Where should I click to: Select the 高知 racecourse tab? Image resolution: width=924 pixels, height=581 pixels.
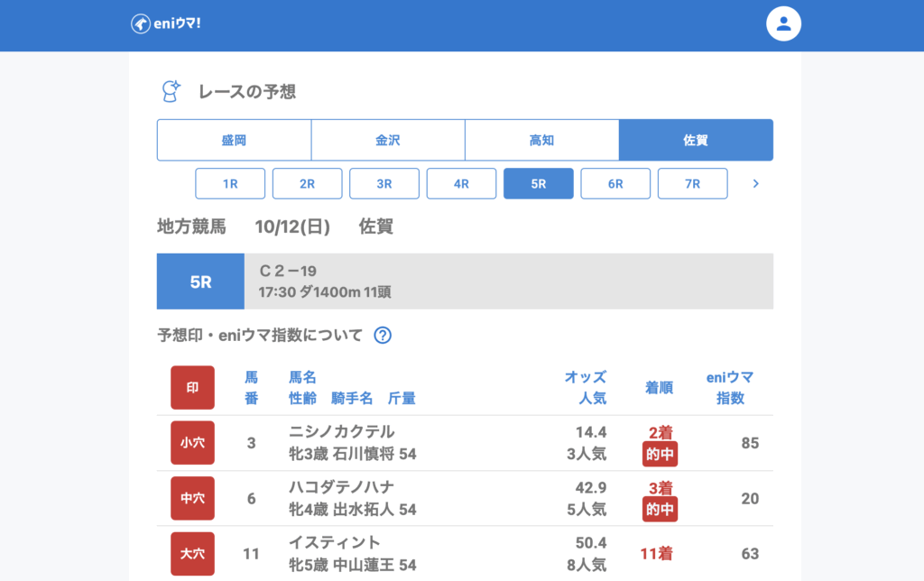coord(541,140)
